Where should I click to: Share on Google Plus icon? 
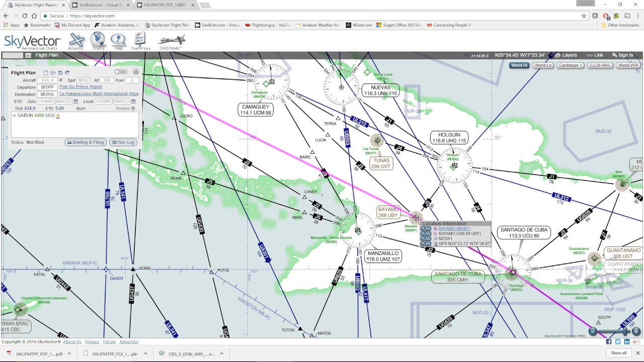[636, 342]
